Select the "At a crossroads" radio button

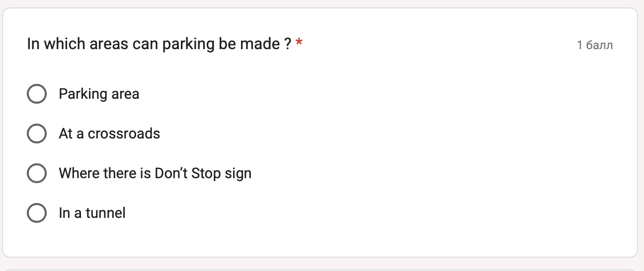(37, 134)
